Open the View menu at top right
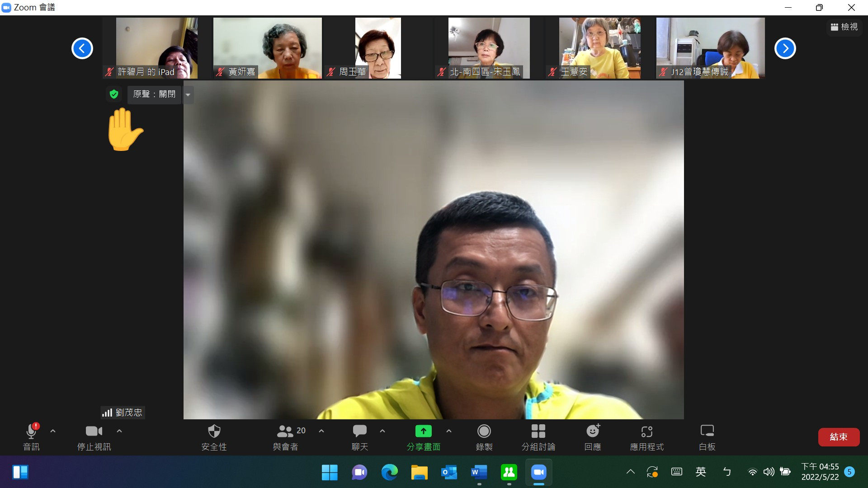Viewport: 868px width, 488px height. [844, 27]
